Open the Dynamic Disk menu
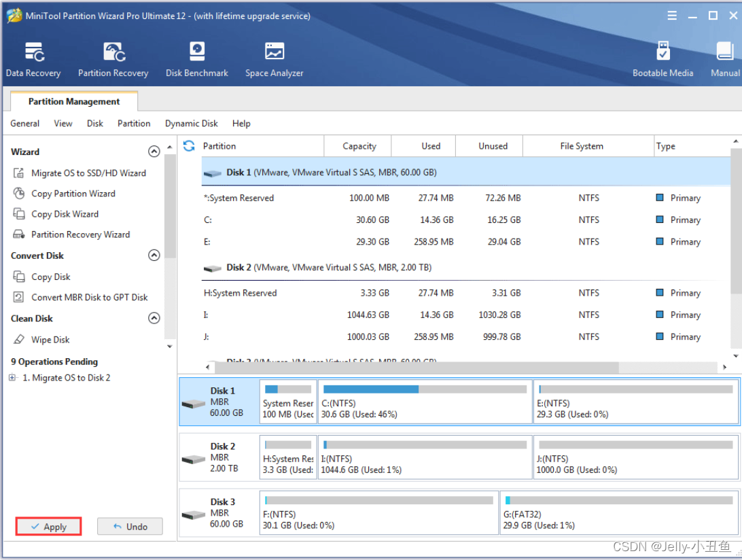Viewport: 742px width, 560px height. click(191, 123)
